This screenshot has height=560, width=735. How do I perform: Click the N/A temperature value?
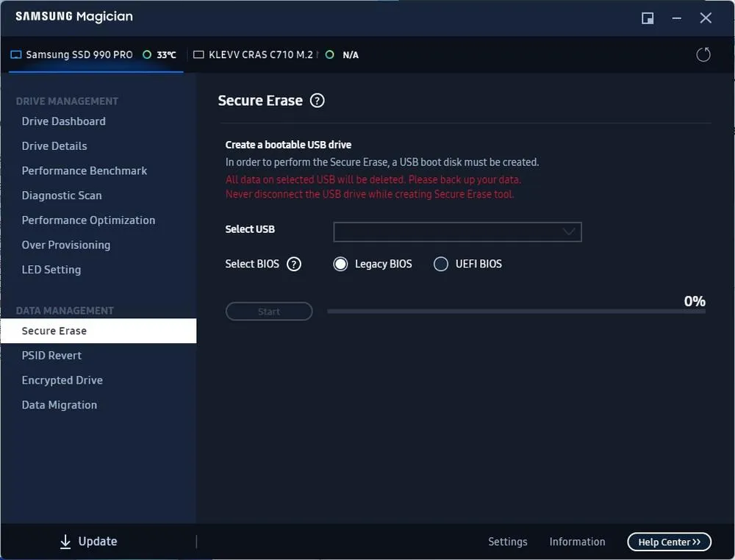(x=351, y=55)
